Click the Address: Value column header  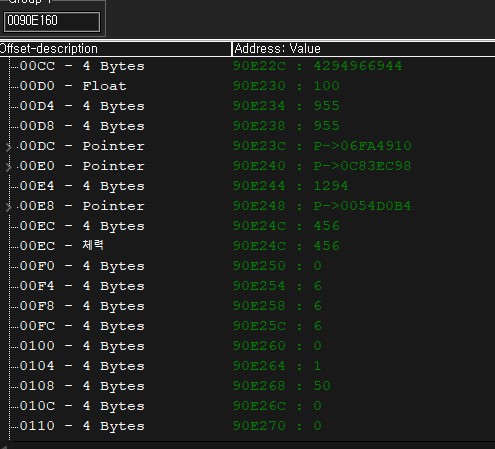(363, 49)
